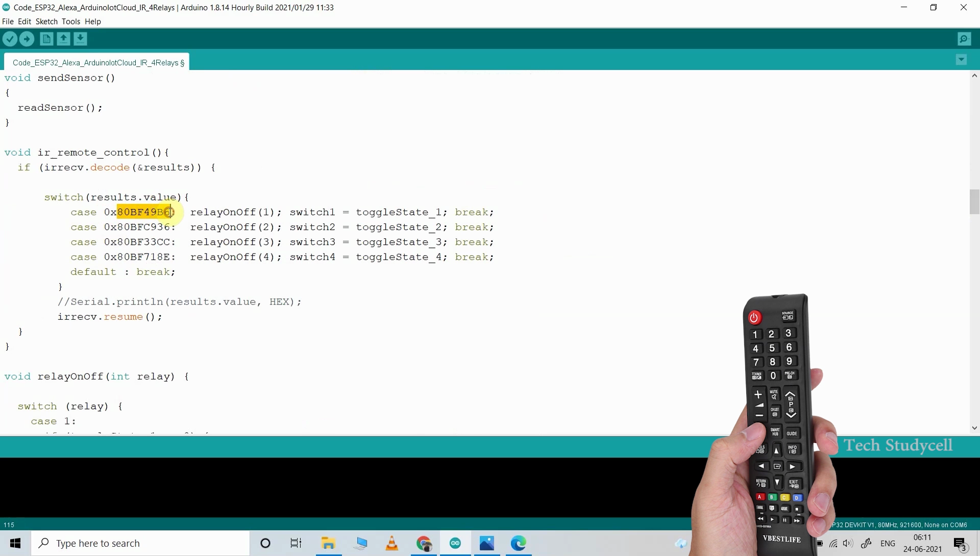Open the File menu
Viewport: 980px width, 556px height.
click(x=8, y=21)
